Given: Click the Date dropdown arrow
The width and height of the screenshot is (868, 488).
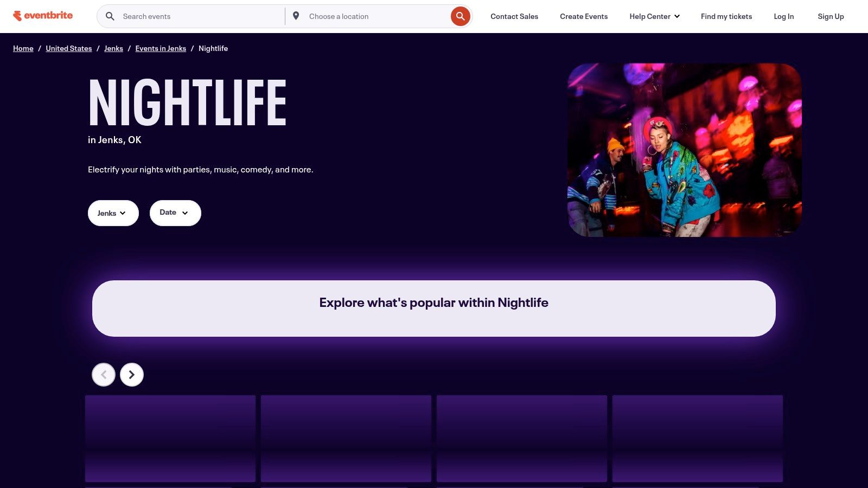Looking at the screenshot, I should pyautogui.click(x=185, y=213).
